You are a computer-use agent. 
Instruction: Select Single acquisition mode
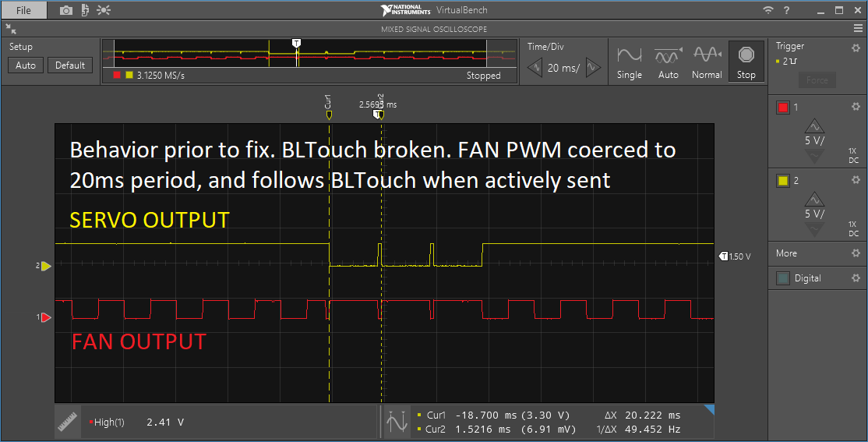tap(630, 62)
